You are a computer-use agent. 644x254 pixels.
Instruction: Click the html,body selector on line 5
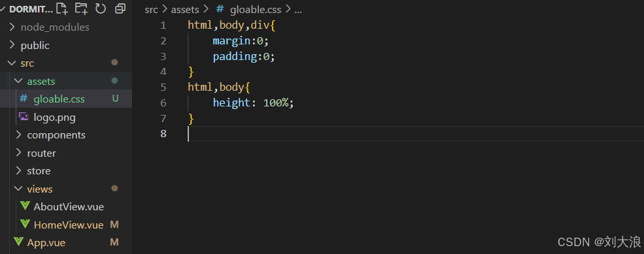pyautogui.click(x=216, y=87)
